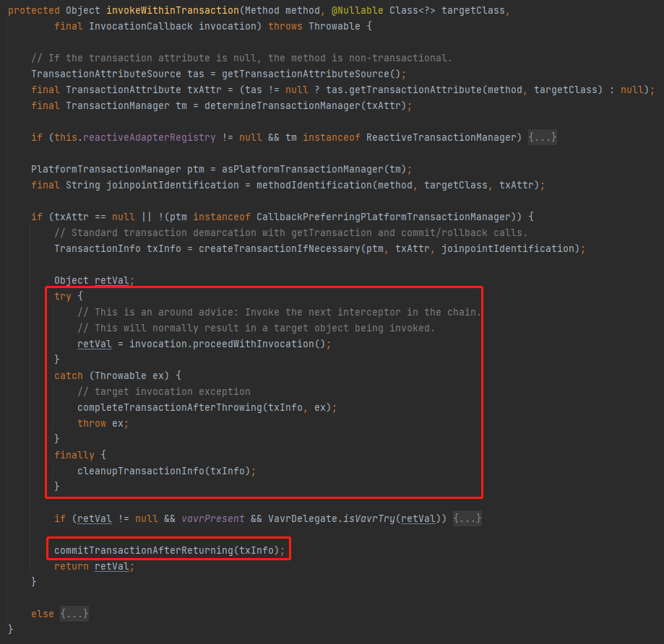The height and width of the screenshot is (644, 664).
Task: Click invocation.proceedWithInvocation() call
Action: tap(228, 344)
